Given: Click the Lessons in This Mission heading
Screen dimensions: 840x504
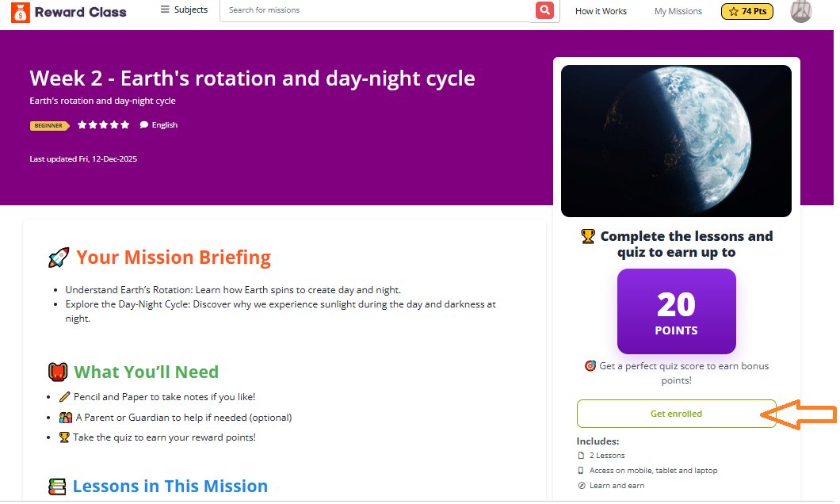Looking at the screenshot, I should tap(170, 486).
